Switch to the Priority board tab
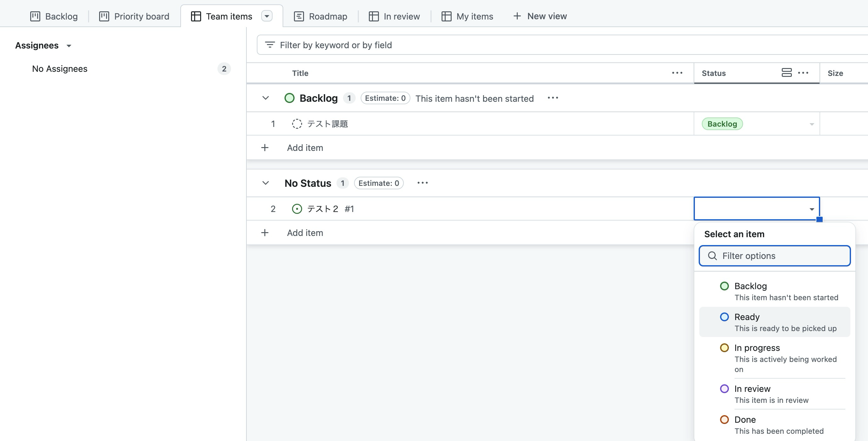Screen dimensions: 868x441 click(x=134, y=16)
